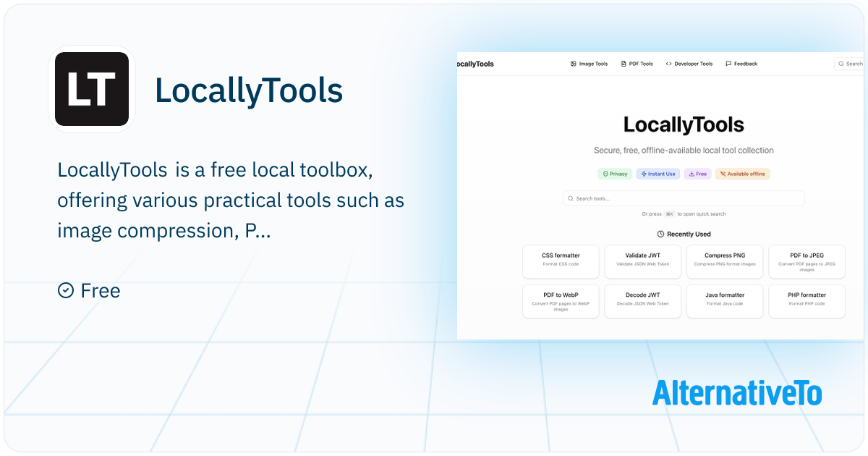Click the ⌘K shortcut hint key
This screenshot has width=868, height=456.
[x=670, y=214]
